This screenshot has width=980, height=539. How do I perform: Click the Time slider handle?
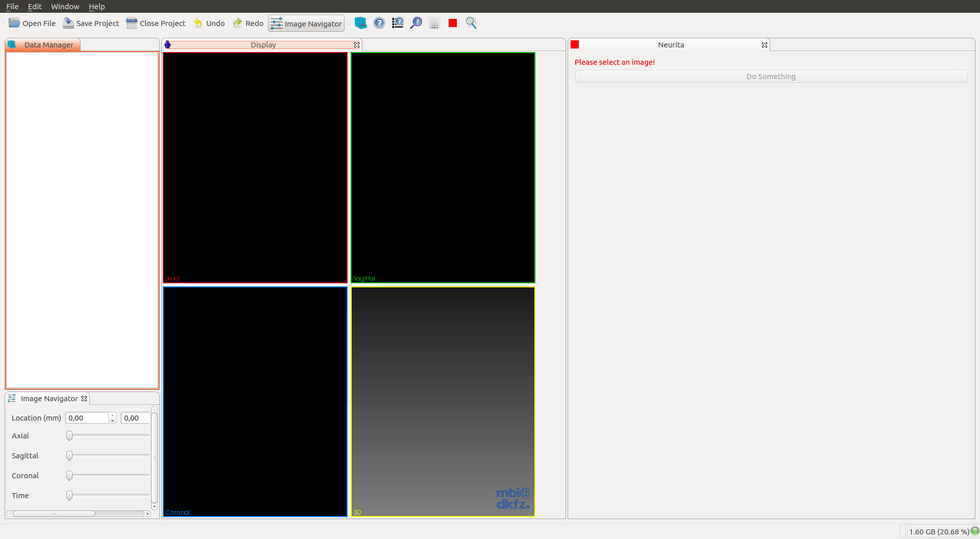(69, 495)
